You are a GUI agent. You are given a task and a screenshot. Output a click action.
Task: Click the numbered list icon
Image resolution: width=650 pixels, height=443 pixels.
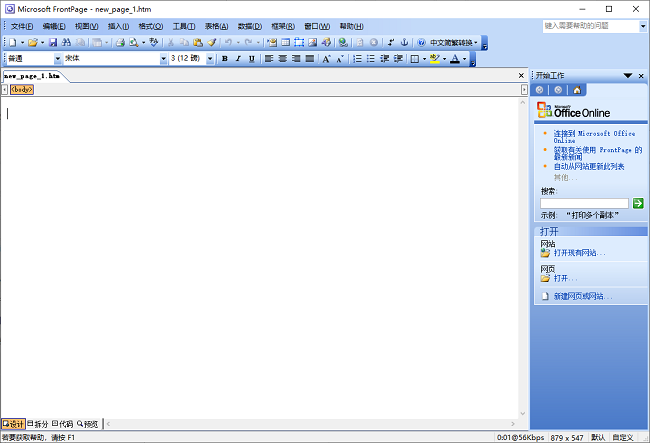point(358,59)
